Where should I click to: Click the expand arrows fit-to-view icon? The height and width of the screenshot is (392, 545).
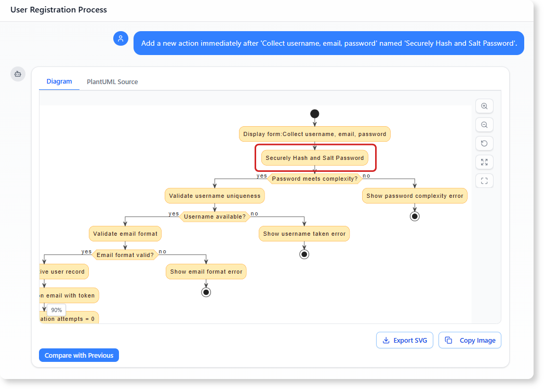(484, 162)
